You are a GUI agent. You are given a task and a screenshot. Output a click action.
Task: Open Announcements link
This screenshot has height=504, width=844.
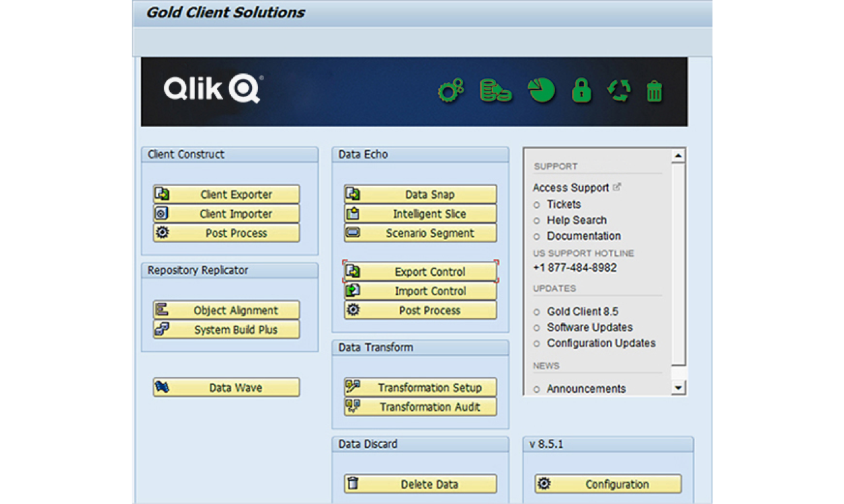[x=586, y=389]
